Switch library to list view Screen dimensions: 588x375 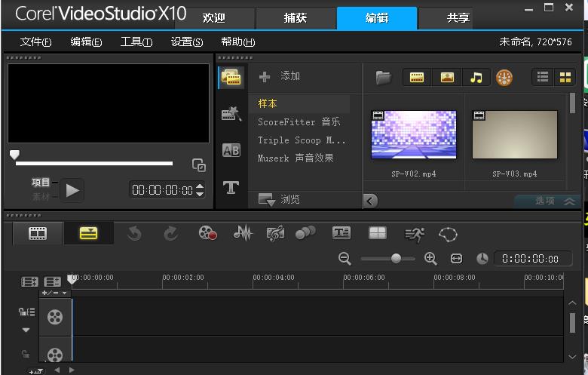pos(543,77)
